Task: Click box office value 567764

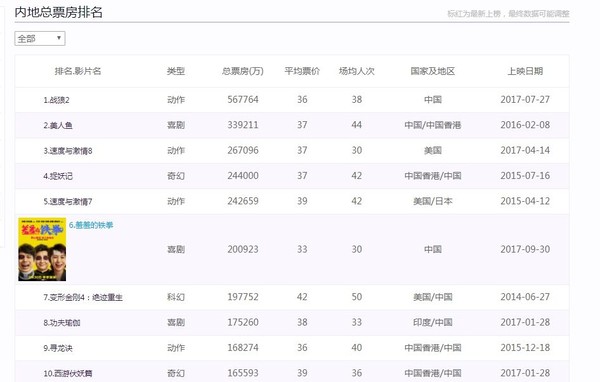Action: (243, 100)
